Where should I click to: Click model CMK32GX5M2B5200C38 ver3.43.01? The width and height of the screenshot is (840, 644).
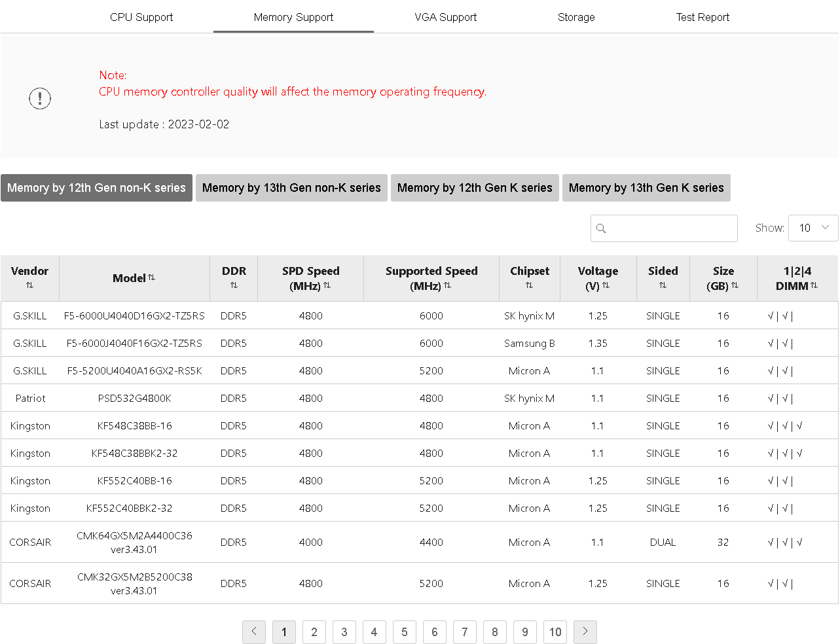point(134,584)
